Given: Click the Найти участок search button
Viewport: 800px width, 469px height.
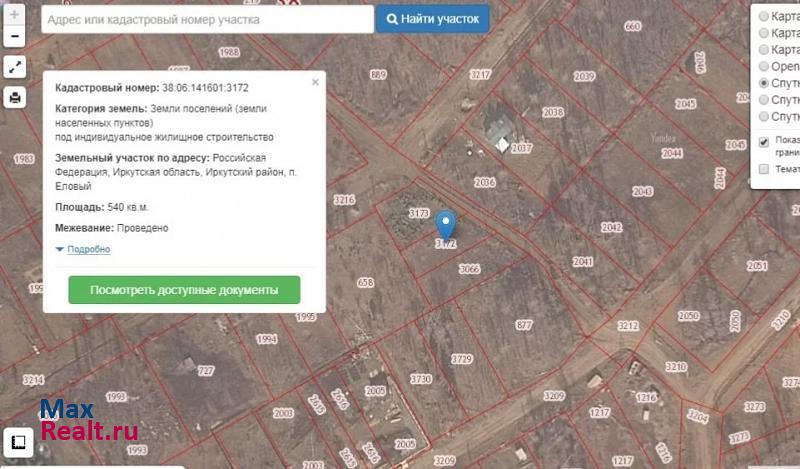Looking at the screenshot, I should [x=432, y=19].
